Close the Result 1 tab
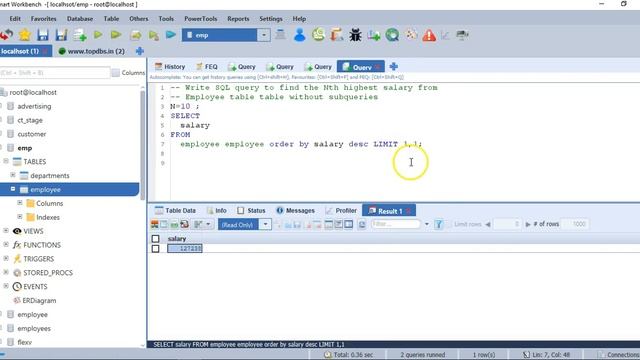Screen dimensions: 640x360 [x=408, y=211]
